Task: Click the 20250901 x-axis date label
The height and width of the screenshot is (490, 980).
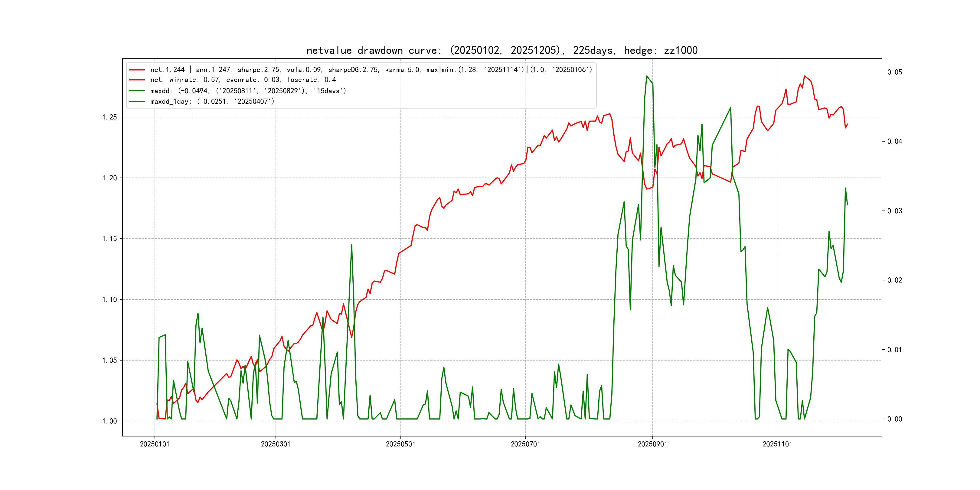Action: coord(652,444)
